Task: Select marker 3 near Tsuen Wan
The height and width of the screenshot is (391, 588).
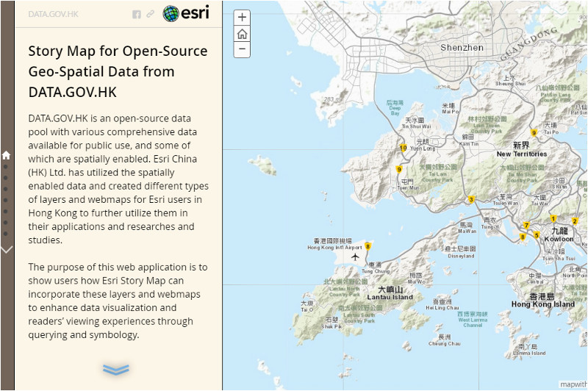Action: [x=471, y=199]
